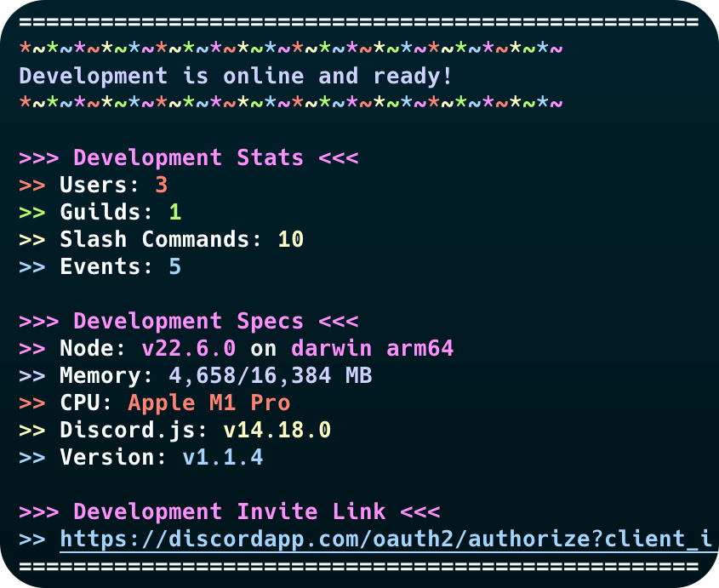Screen dimensions: 719x588
Task: Click the 'Guilds: 1' line
Action: 100,212
